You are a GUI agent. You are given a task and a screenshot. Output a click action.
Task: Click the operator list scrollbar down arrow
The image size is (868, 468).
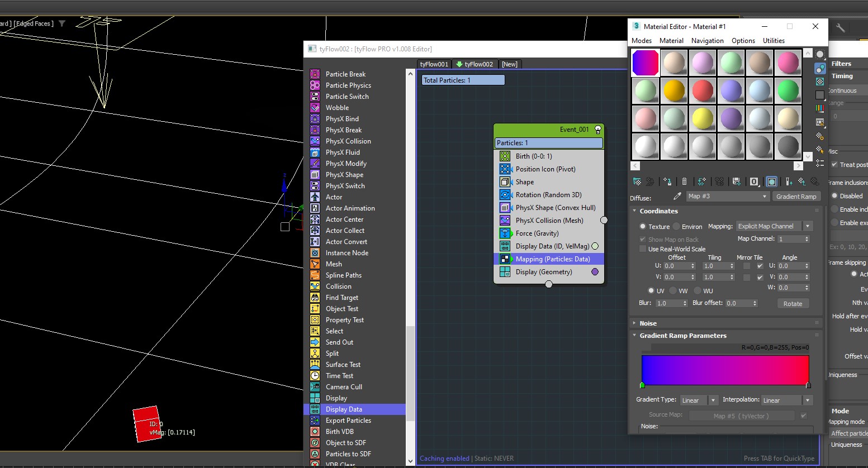coord(410,461)
